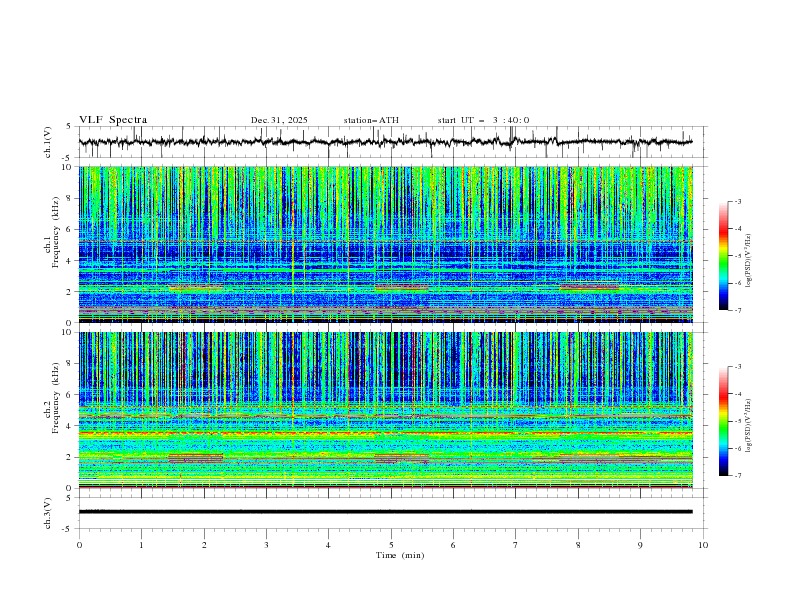Select the black ch.3 voltage trace bar
792x612 pixels.
(x=385, y=511)
